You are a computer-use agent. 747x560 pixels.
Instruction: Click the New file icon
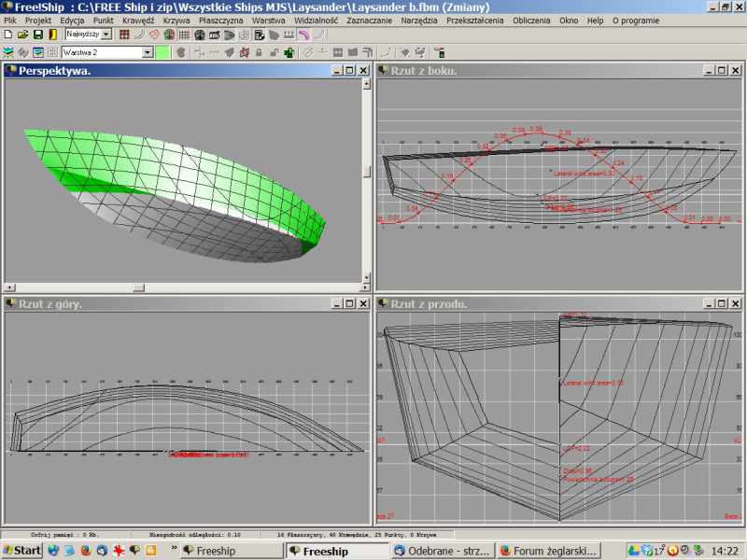point(8,35)
